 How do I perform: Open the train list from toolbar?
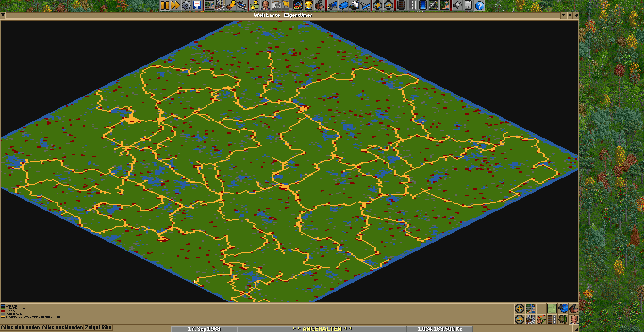332,6
